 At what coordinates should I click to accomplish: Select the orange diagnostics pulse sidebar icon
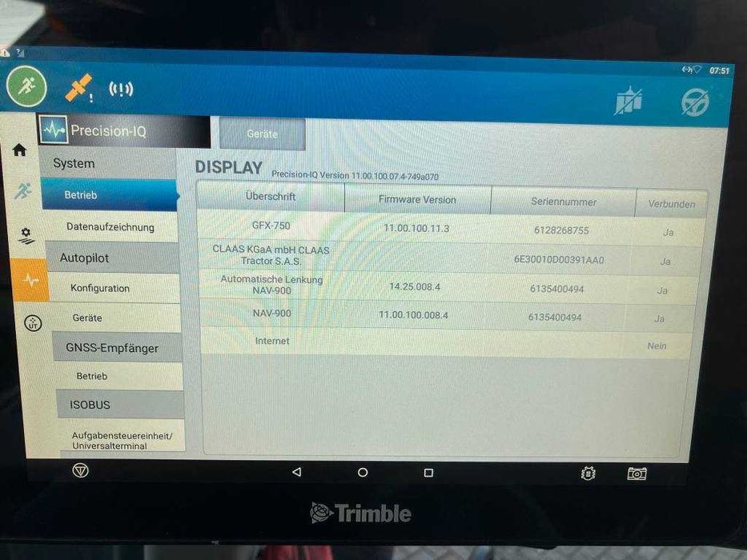30,280
